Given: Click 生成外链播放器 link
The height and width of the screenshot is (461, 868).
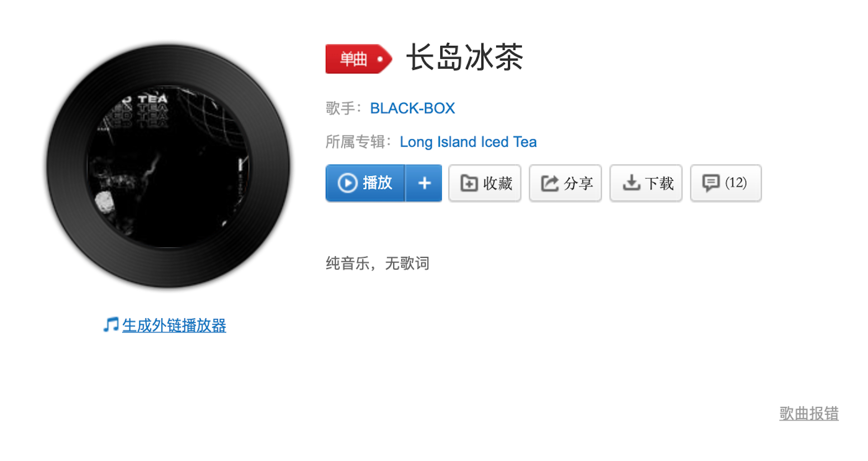Looking at the screenshot, I should 174,325.
